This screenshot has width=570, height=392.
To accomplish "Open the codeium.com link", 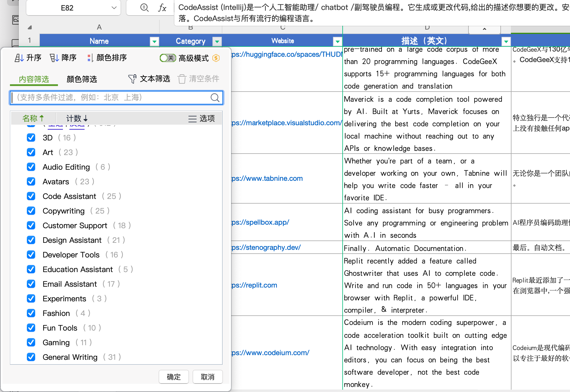I will click(270, 353).
